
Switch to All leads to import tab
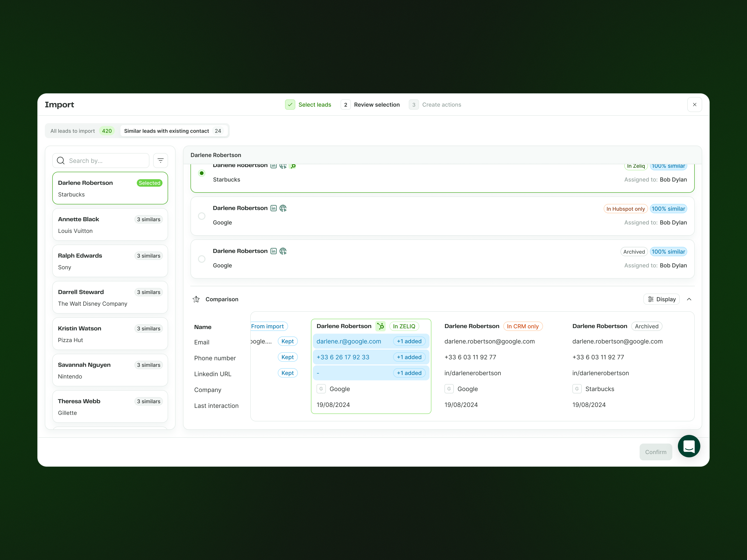point(81,131)
